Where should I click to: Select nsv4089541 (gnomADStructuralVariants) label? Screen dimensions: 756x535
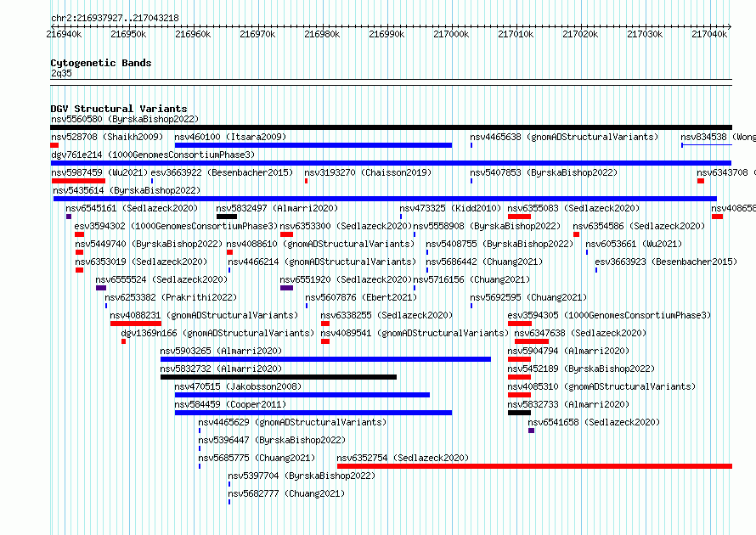415,333
